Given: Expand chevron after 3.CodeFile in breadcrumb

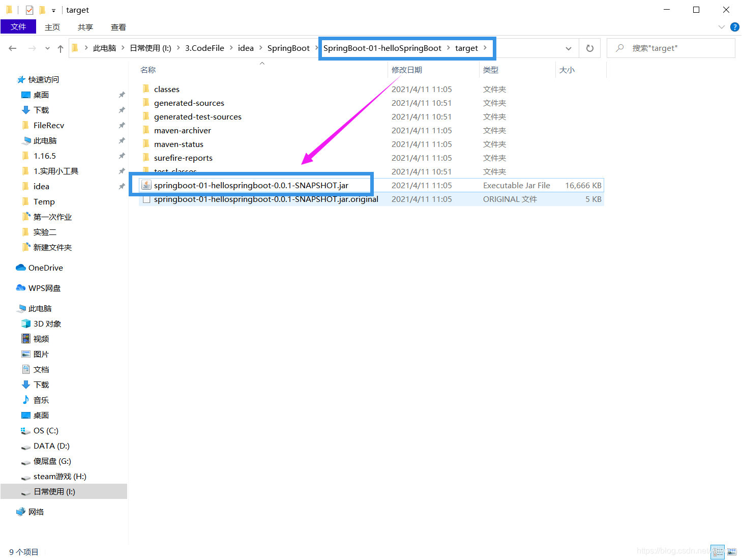Looking at the screenshot, I should click(231, 48).
